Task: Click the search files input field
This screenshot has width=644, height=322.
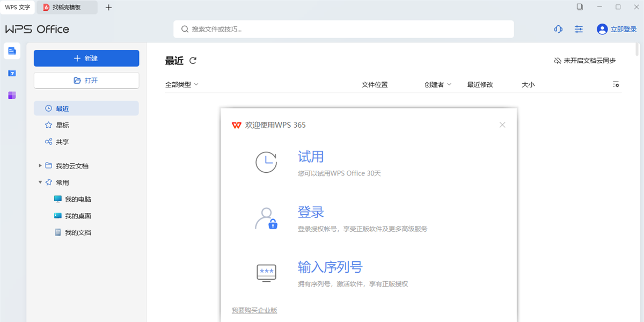Action: coord(343,29)
